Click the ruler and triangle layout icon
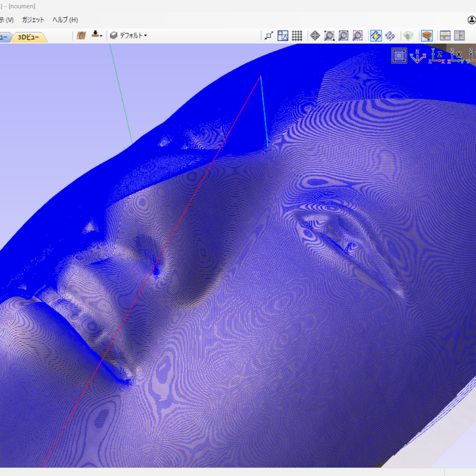 point(283,36)
